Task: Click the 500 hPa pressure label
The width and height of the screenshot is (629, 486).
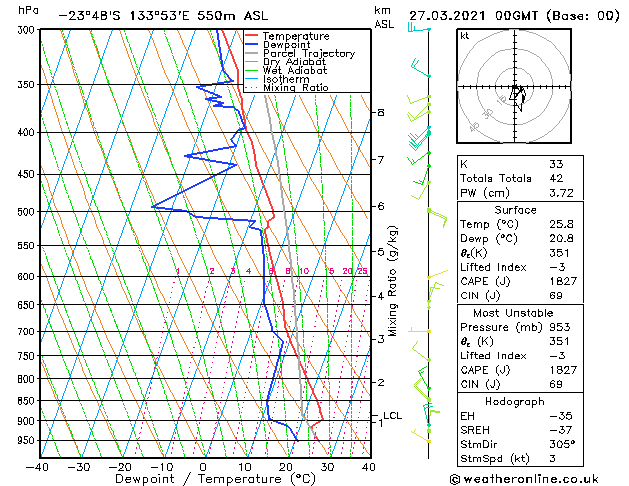Action: click(28, 212)
